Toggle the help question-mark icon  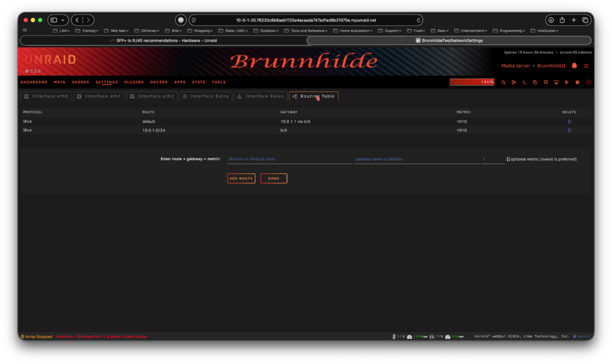click(577, 83)
